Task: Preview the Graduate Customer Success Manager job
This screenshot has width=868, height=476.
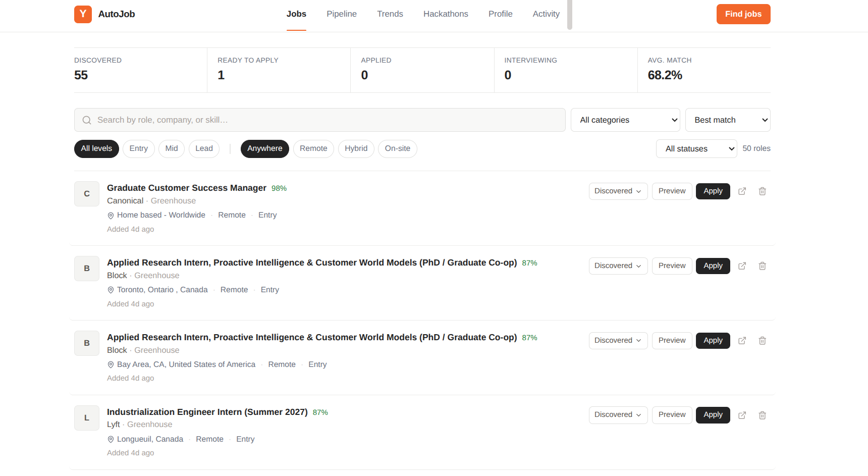Action: coord(672,191)
